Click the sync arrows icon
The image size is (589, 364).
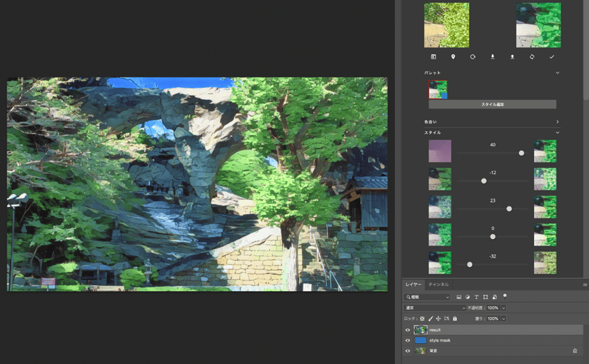click(x=532, y=57)
